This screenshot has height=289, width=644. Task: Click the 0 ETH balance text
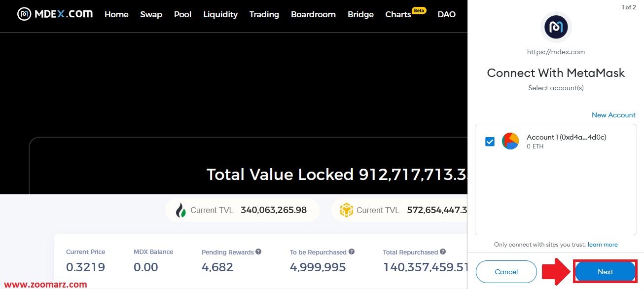click(535, 146)
